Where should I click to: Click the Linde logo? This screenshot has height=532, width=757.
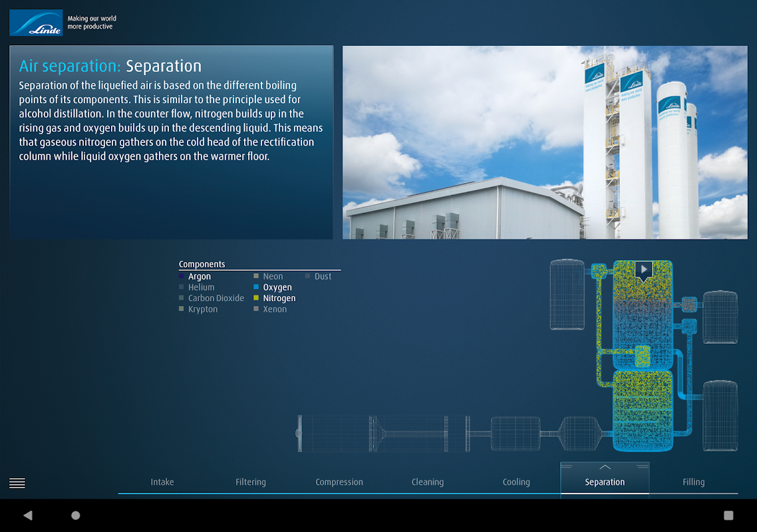(36, 23)
